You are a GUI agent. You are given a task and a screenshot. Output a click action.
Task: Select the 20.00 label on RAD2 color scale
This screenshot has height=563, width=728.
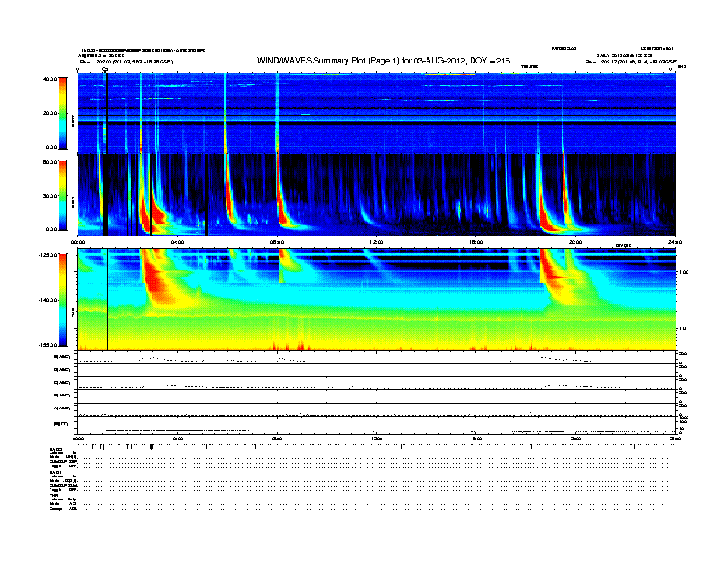tap(51, 113)
